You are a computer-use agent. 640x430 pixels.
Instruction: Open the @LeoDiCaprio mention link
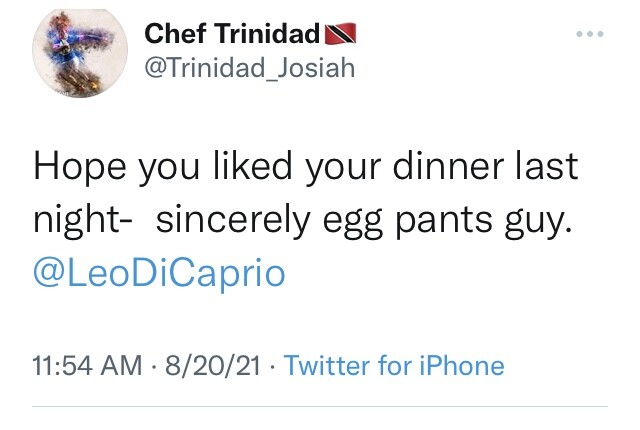tap(159, 273)
